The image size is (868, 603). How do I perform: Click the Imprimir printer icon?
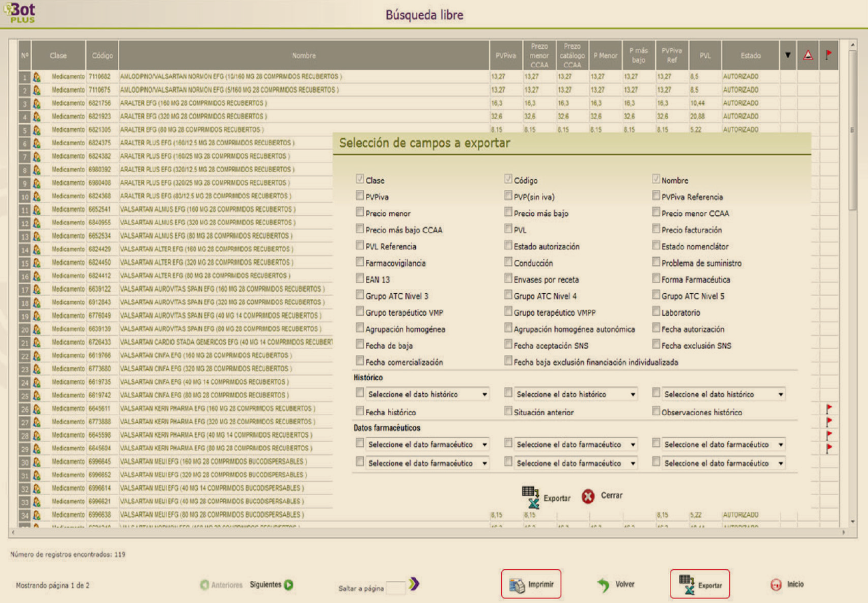tap(517, 585)
